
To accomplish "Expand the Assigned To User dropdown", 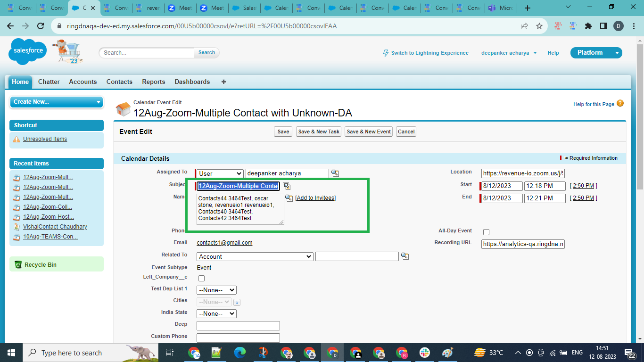I will (x=220, y=173).
